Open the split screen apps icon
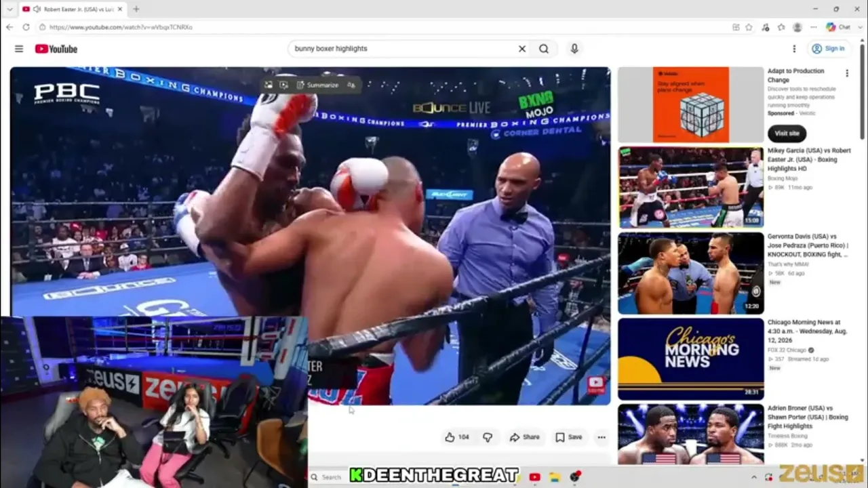The width and height of the screenshot is (868, 488). click(736, 27)
